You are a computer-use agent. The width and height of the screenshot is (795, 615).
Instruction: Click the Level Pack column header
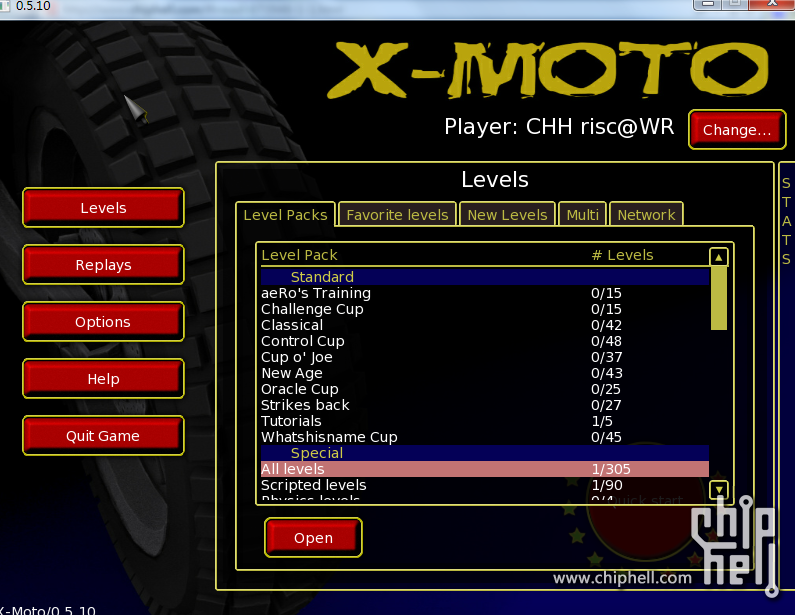(x=299, y=255)
